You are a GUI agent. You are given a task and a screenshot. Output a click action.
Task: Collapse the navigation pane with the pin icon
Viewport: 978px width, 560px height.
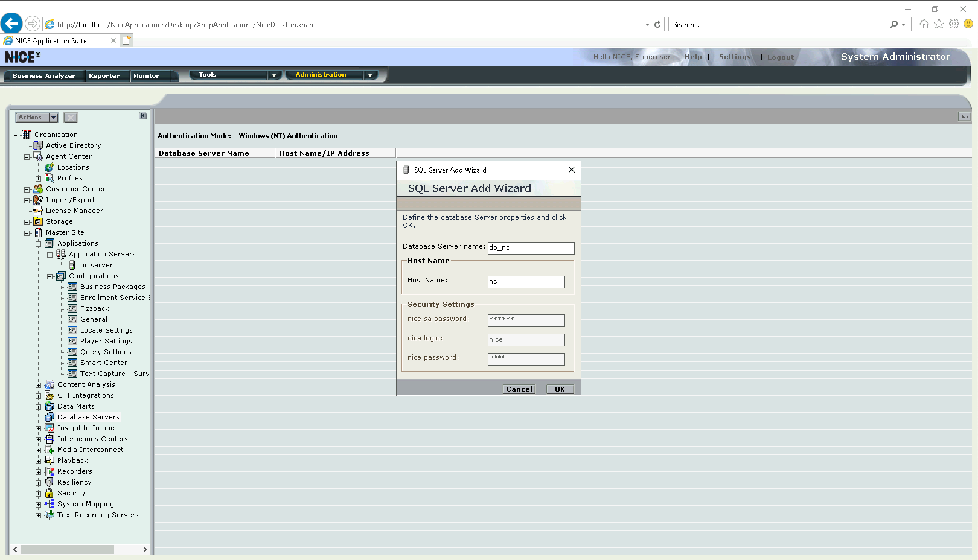[143, 116]
